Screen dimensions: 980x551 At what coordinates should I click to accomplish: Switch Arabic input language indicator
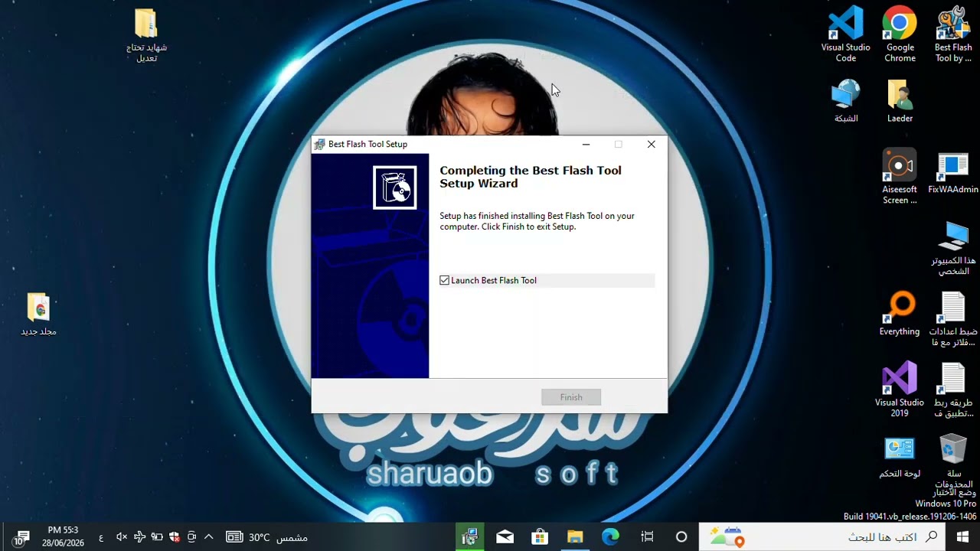[101, 538]
